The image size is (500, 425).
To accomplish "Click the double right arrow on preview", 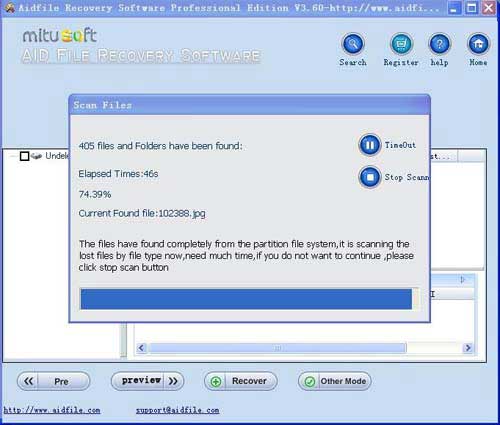I will 173,381.
